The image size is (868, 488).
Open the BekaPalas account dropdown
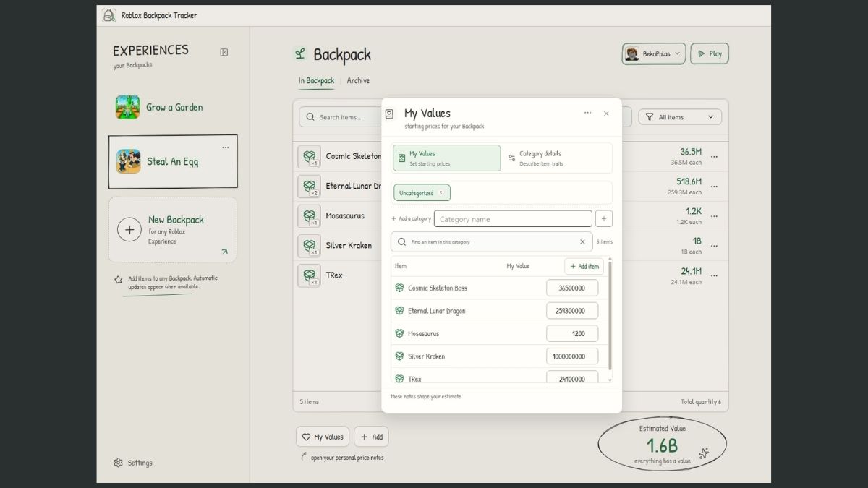click(653, 53)
